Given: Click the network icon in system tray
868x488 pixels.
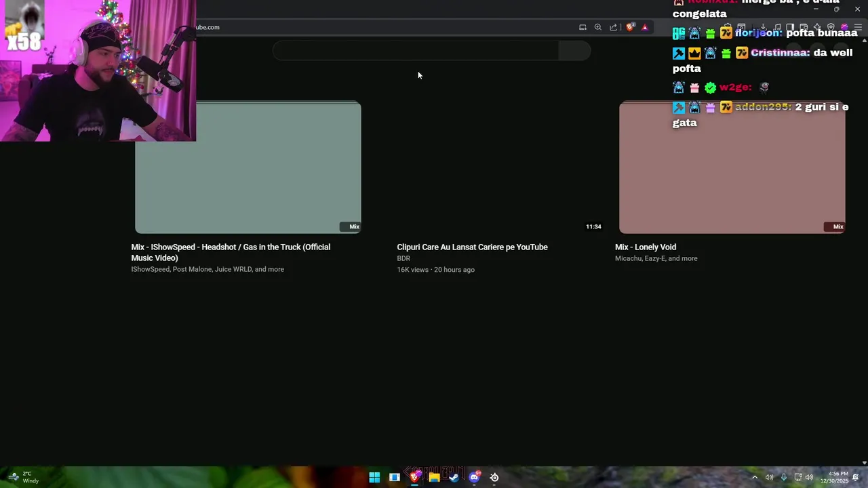Looking at the screenshot, I should 798,477.
